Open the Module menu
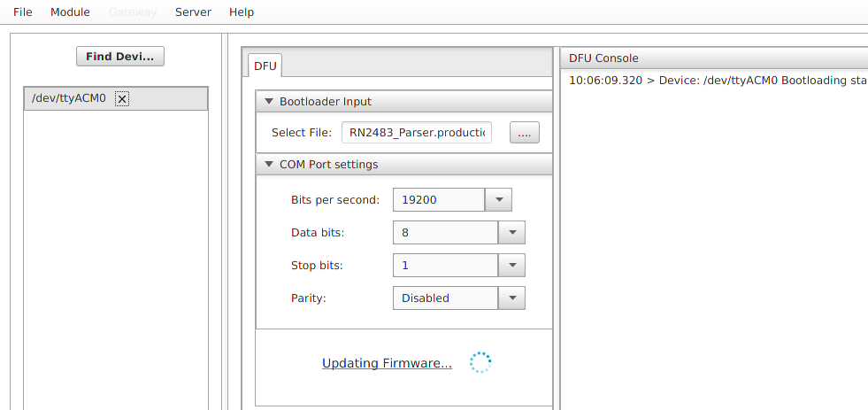Screen dimensions: 868x410 (70, 12)
